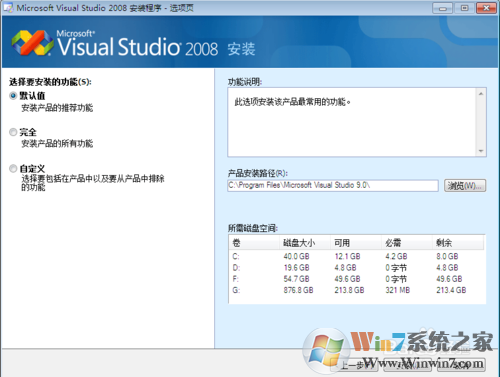The image size is (500, 377).
Task: Click the product install path field
Action: (x=333, y=186)
